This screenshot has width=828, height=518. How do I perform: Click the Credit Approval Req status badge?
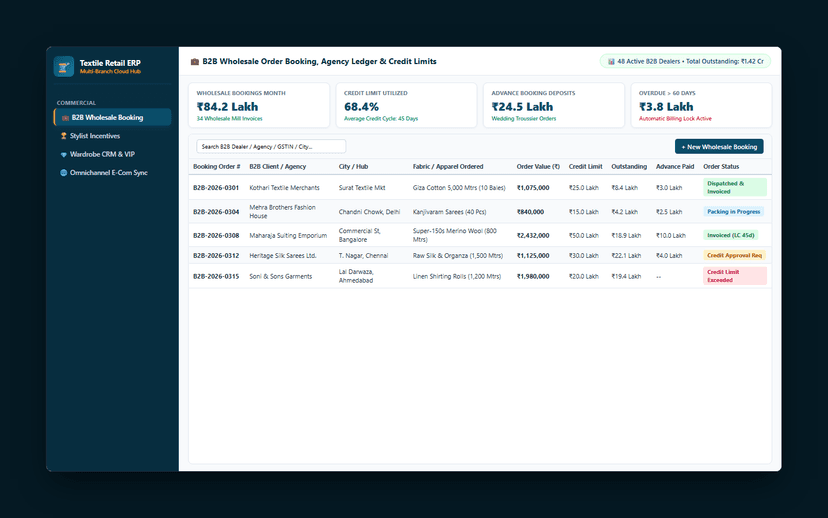(x=734, y=256)
